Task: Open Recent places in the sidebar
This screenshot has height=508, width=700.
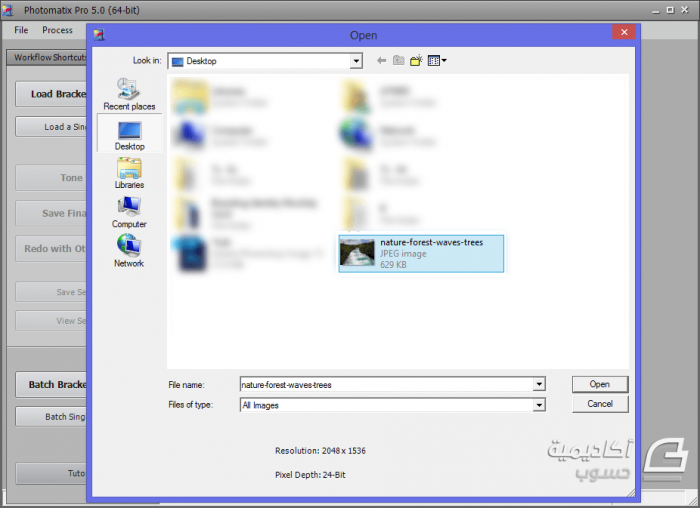Action: point(129,94)
